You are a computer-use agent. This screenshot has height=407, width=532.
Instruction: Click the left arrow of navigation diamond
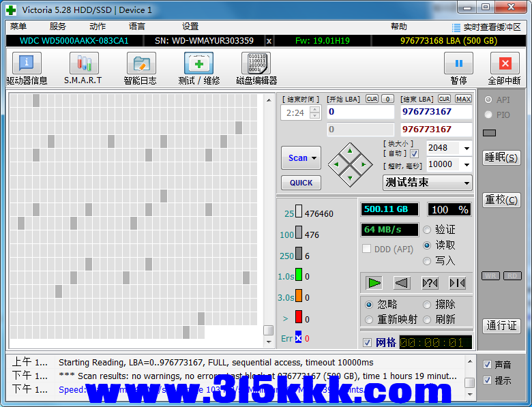[336, 164]
